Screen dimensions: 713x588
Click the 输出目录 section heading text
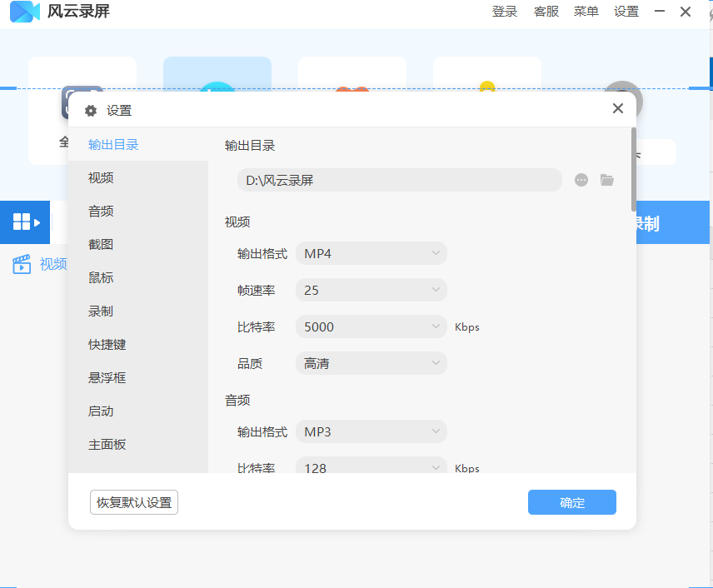click(250, 146)
